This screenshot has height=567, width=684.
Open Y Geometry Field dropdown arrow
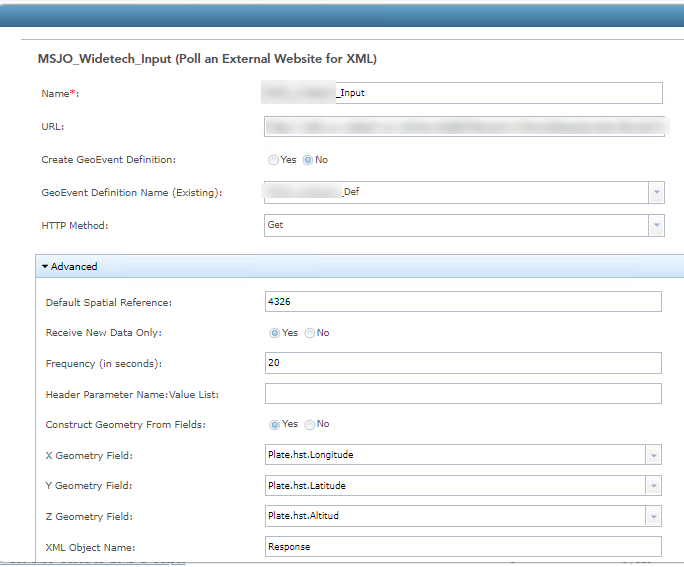(x=653, y=485)
